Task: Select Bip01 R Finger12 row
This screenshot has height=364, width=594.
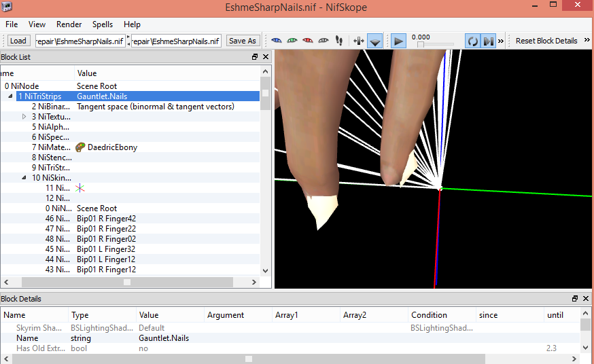Action: [130, 270]
